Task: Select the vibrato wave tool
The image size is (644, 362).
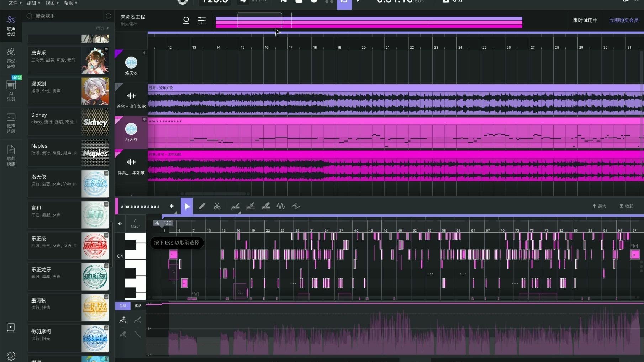Action: [281, 206]
